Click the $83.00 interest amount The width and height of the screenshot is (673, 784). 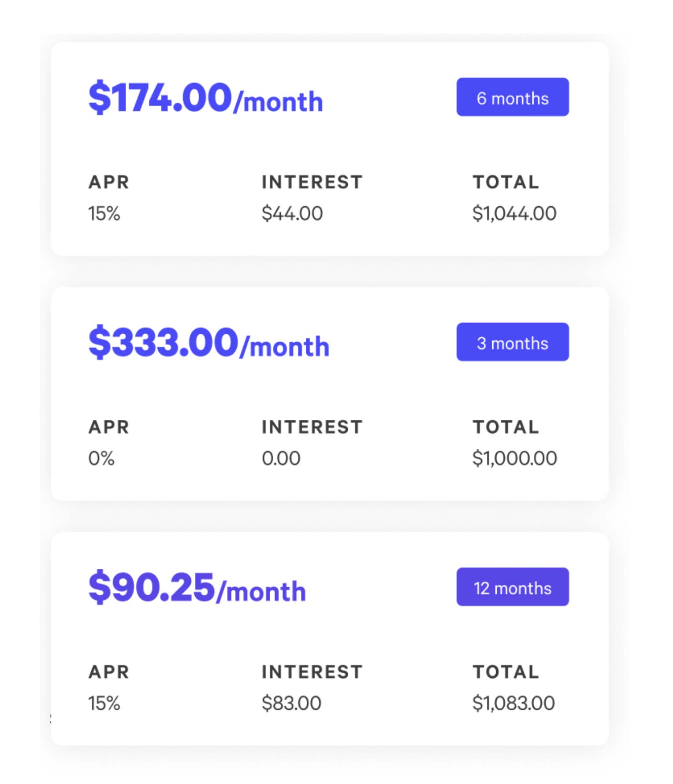point(291,703)
